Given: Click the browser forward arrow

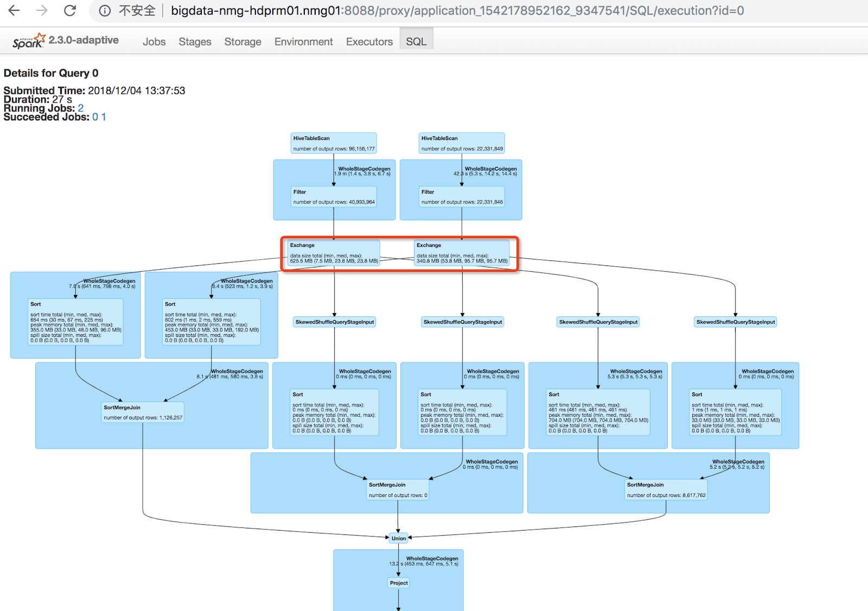Looking at the screenshot, I should (x=42, y=10).
